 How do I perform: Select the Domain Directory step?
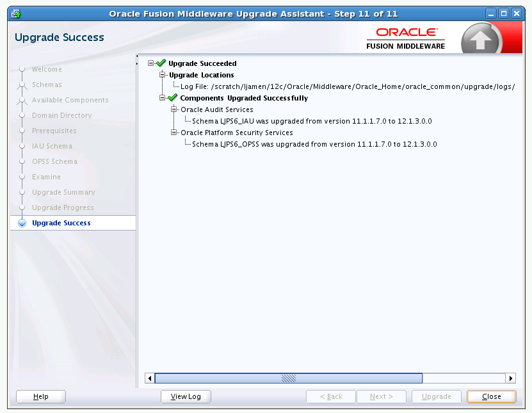click(61, 115)
